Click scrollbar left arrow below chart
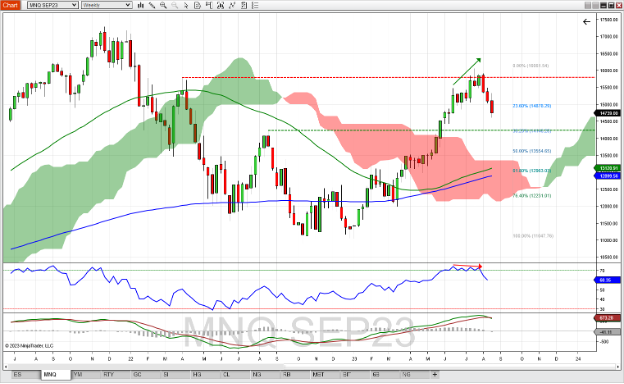This screenshot has width=624, height=384. pos(6,366)
